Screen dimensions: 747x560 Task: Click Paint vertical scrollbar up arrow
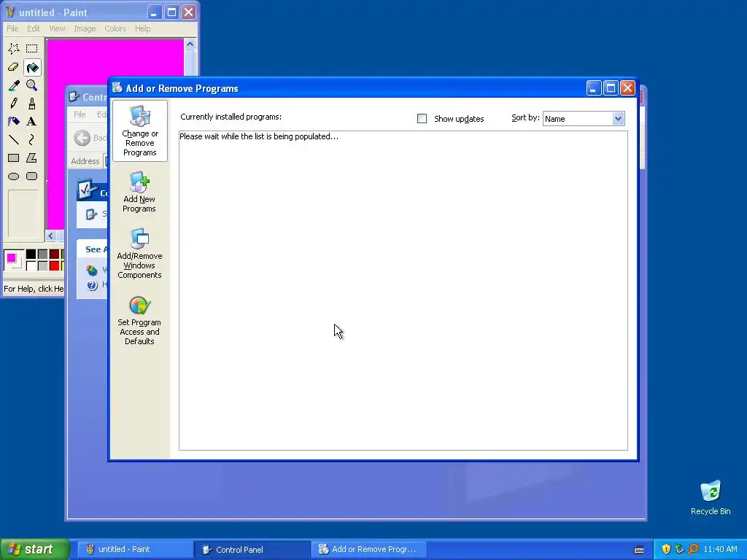190,44
